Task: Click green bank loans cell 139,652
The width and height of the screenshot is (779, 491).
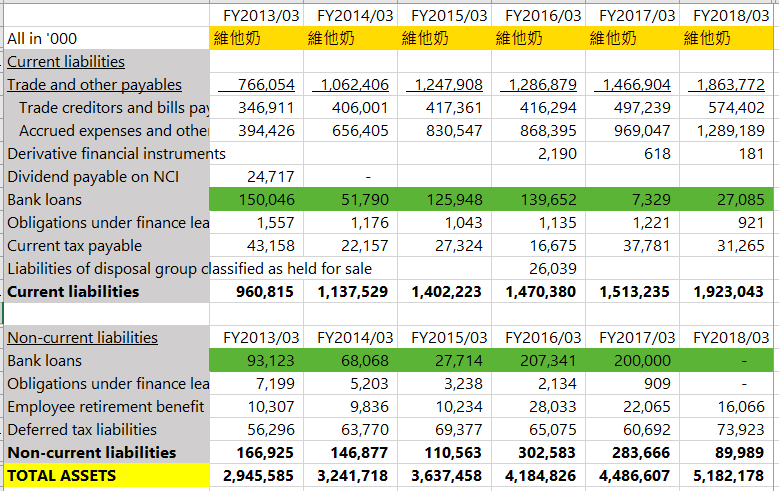Action: 539,199
